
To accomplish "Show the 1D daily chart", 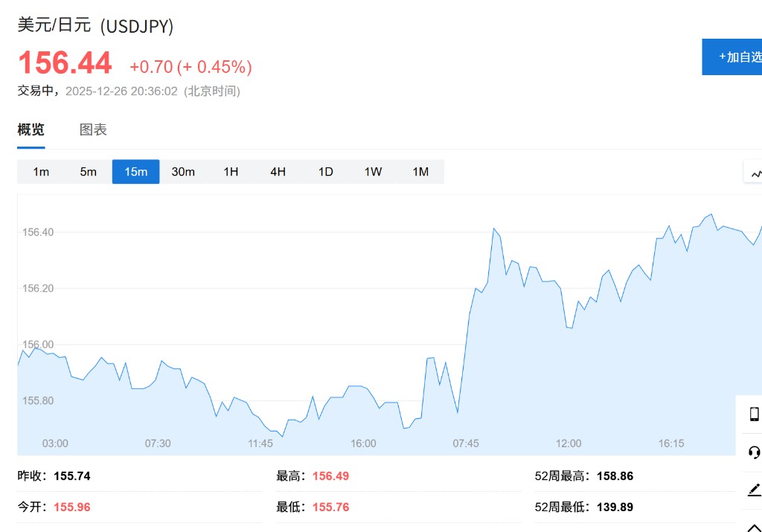I will coord(325,172).
